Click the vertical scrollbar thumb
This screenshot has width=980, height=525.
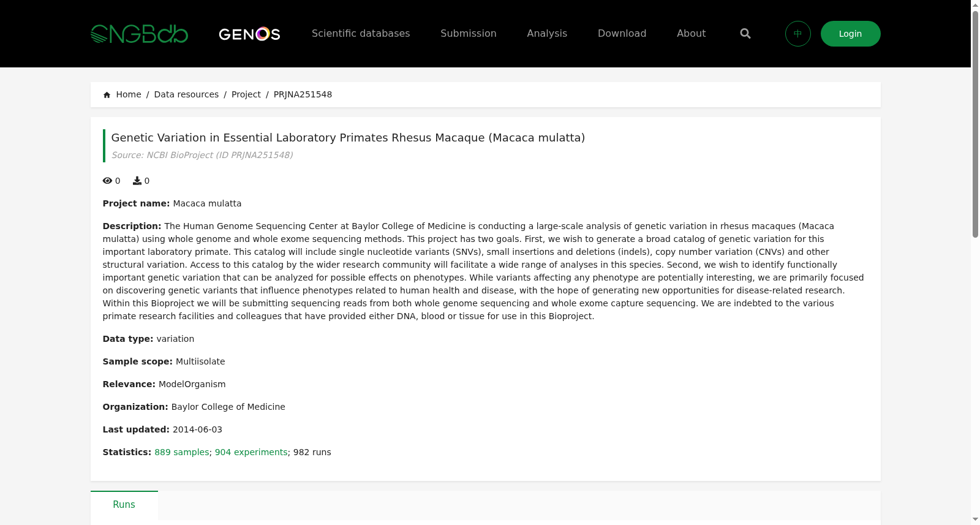[975, 125]
